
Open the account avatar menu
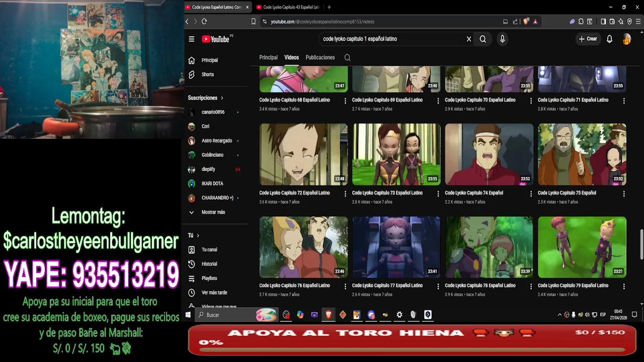(627, 39)
